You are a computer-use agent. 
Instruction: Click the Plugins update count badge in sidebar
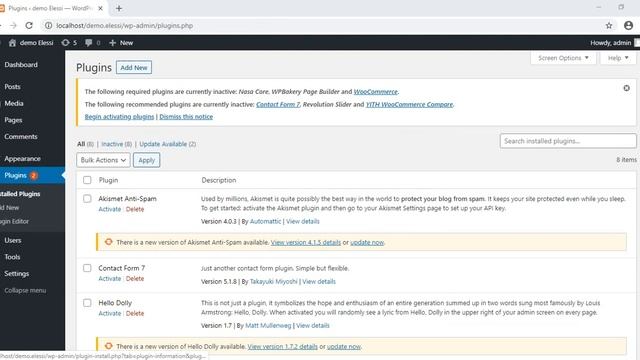tap(33, 176)
